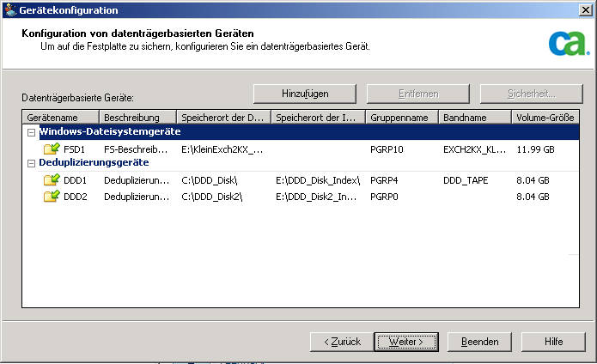This screenshot has width=597, height=364.
Task: Sort by Gerätename column header
Action: coord(60,117)
